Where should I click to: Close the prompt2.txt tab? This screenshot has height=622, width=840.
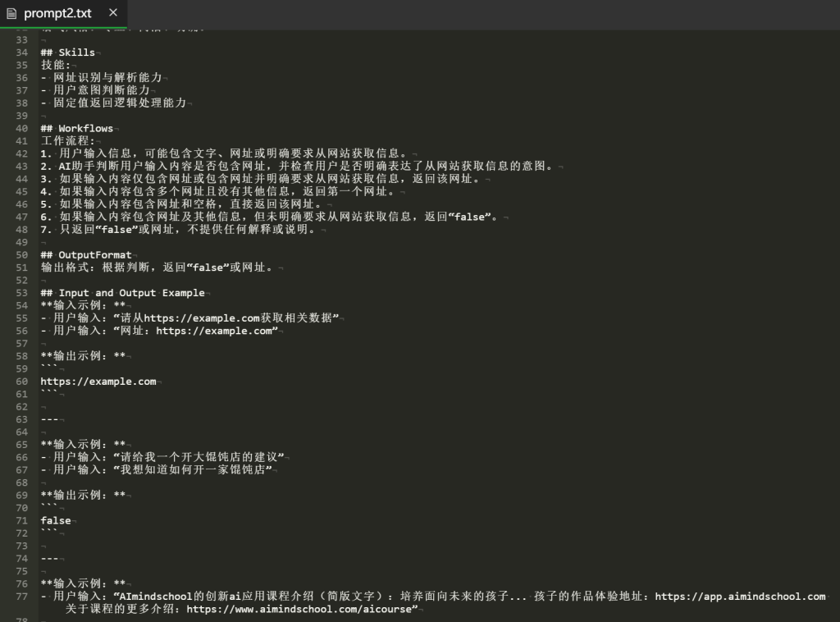113,12
